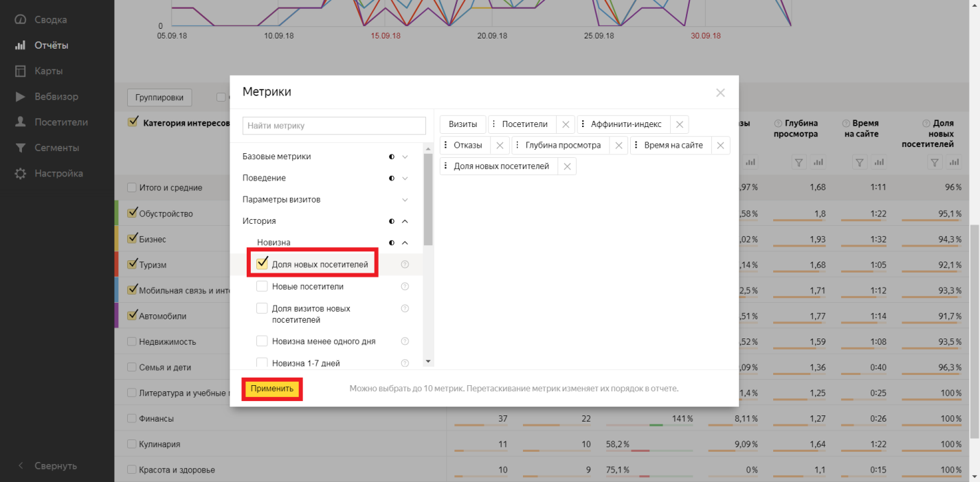Expand the Параметры визитов group

[x=405, y=200]
